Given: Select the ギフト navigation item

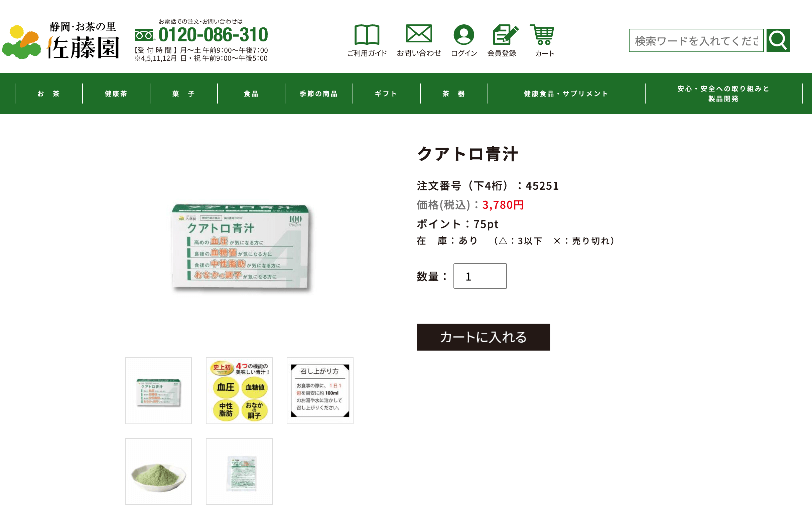Looking at the screenshot, I should [386, 94].
